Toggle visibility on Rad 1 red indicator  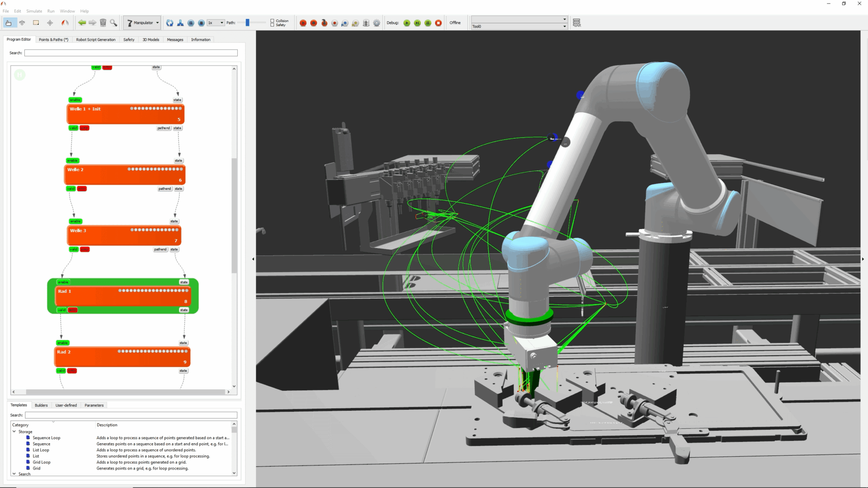click(x=72, y=310)
